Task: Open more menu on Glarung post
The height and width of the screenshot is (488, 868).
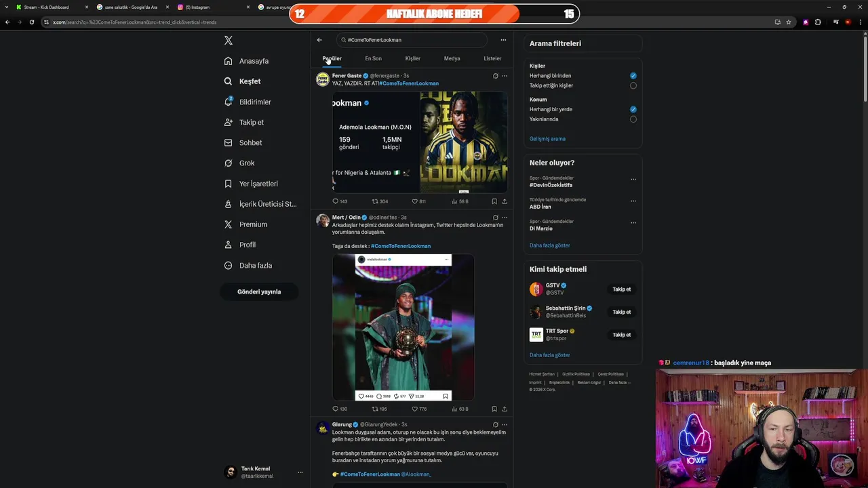Action: point(505,425)
